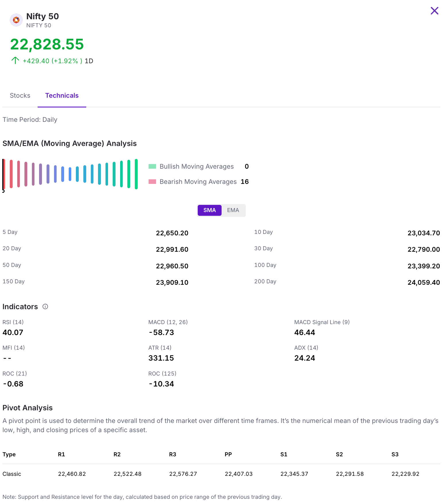The image size is (442, 504).
Task: Select the Technicals tab
Action: pos(62,96)
